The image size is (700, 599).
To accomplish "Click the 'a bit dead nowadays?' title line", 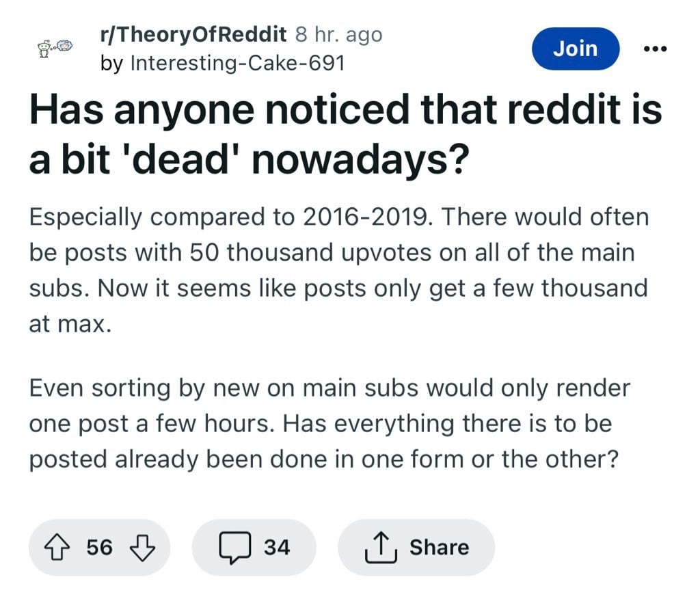I will pyautogui.click(x=249, y=160).
